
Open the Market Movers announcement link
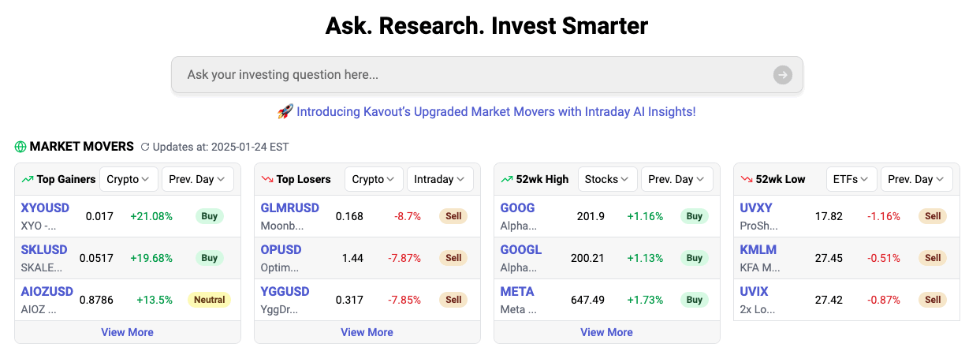pyautogui.click(x=496, y=112)
